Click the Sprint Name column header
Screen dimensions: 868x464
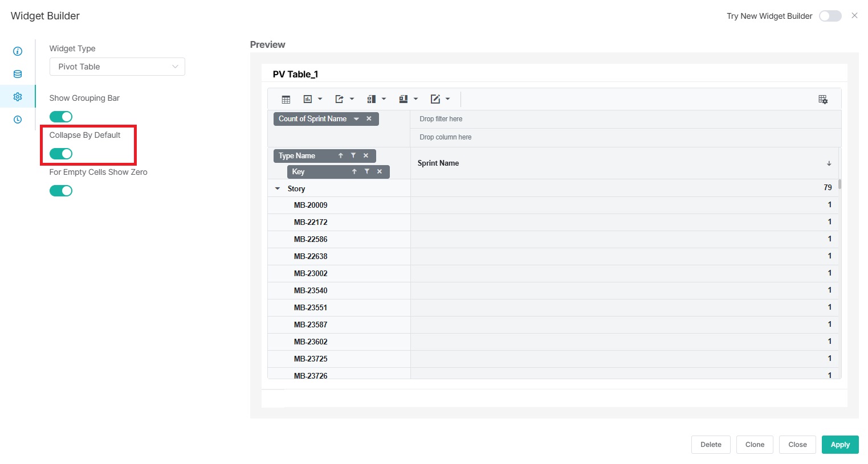pyautogui.click(x=438, y=163)
